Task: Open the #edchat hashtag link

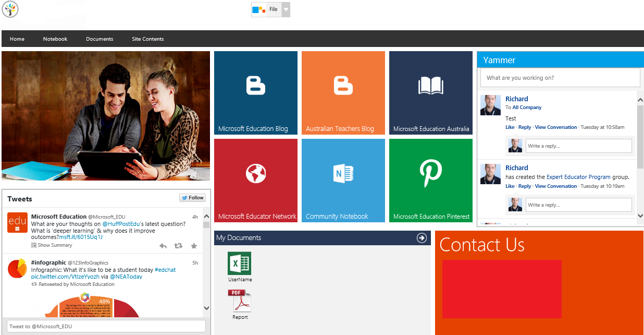Action: pos(165,270)
